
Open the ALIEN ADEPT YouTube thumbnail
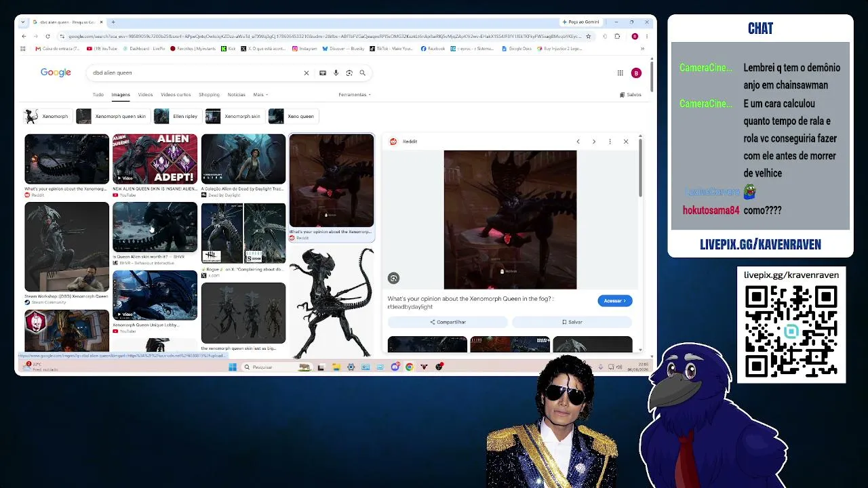coord(155,159)
